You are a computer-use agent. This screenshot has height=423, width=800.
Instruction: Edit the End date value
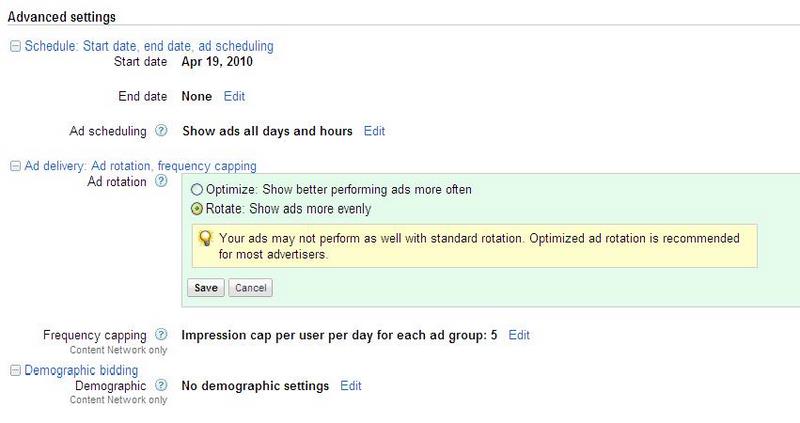[x=233, y=97]
